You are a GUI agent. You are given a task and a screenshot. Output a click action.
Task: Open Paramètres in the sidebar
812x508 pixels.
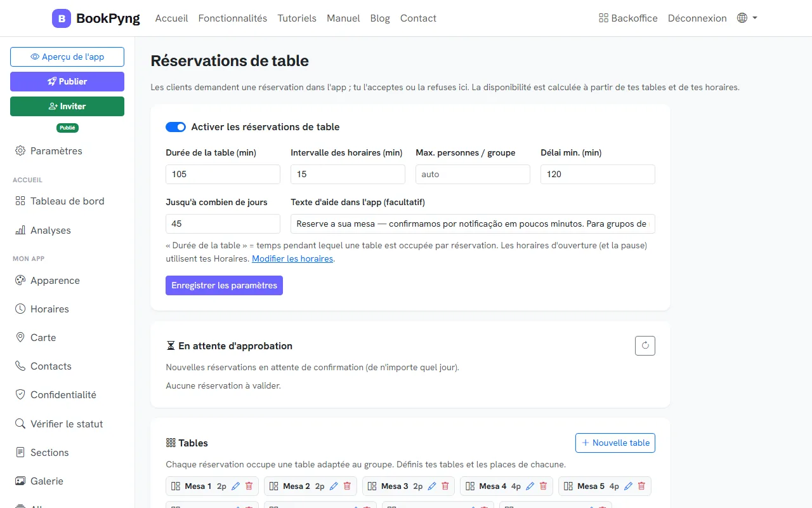(67, 151)
